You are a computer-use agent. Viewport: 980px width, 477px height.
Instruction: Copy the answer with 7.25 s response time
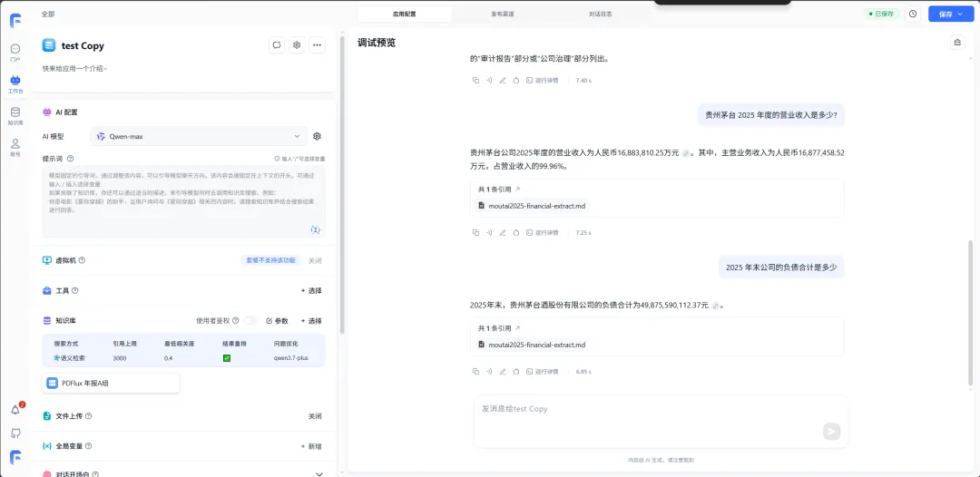point(475,232)
